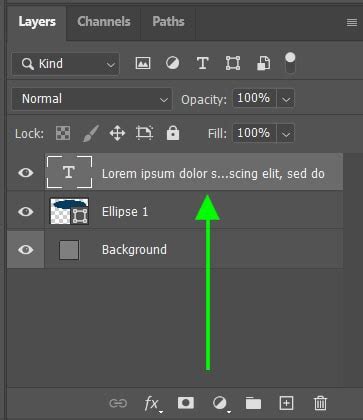Switch to the Layers tab
This screenshot has height=420, width=363.
pyautogui.click(x=37, y=22)
